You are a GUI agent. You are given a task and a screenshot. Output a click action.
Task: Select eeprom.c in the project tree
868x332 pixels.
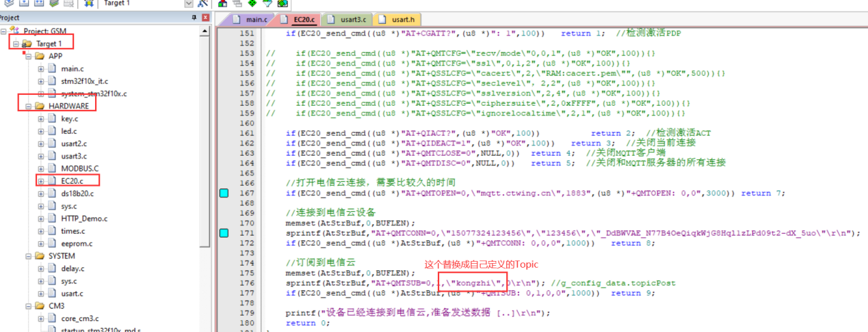(x=77, y=243)
